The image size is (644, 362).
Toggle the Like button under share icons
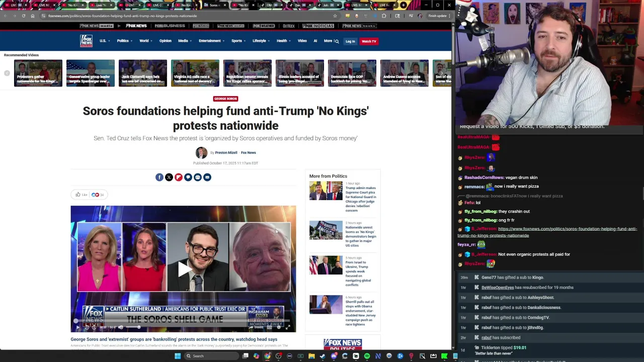click(81, 195)
